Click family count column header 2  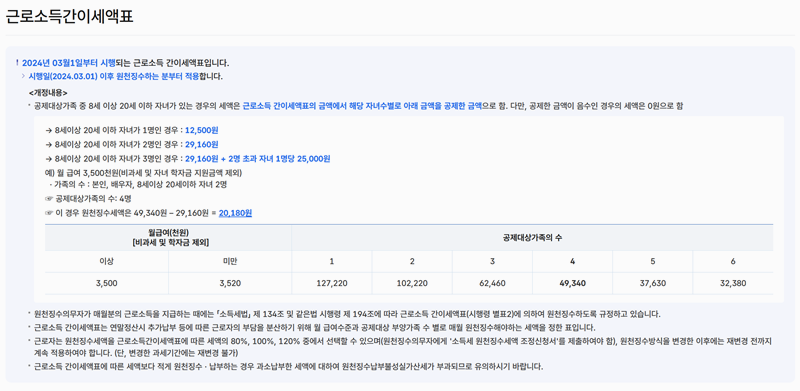(412, 261)
